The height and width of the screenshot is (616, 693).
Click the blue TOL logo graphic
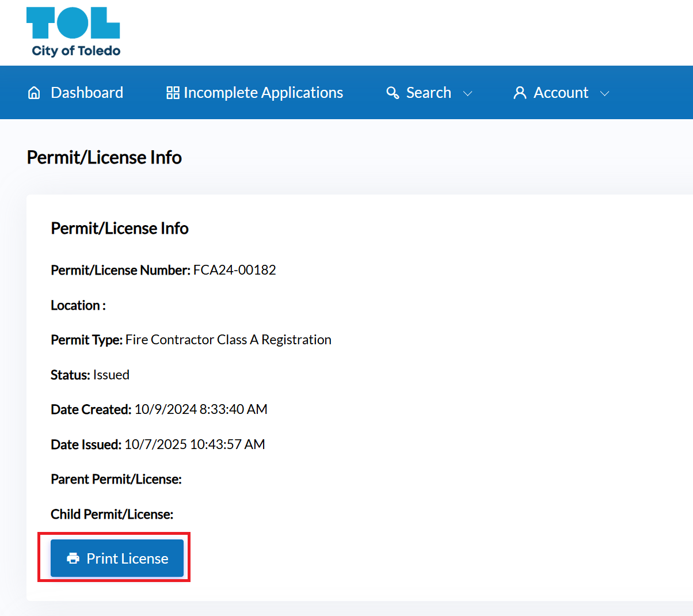click(x=73, y=23)
